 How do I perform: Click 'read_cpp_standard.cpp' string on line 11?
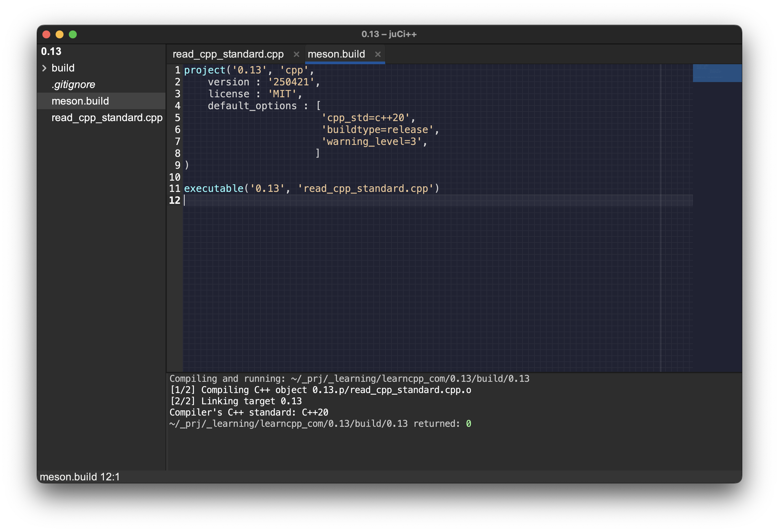tap(365, 188)
